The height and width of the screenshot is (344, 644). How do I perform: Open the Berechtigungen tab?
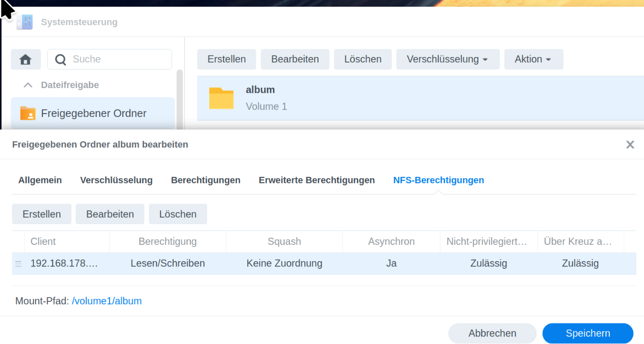tap(206, 180)
